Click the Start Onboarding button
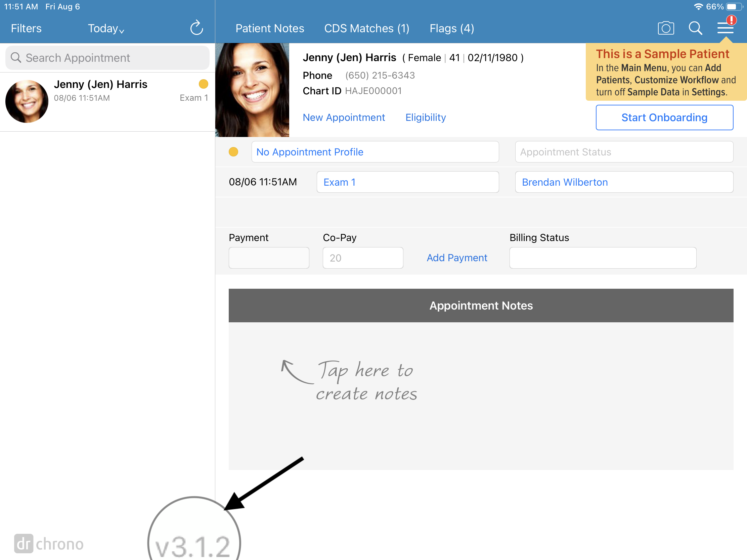This screenshot has width=747, height=560. (x=664, y=118)
